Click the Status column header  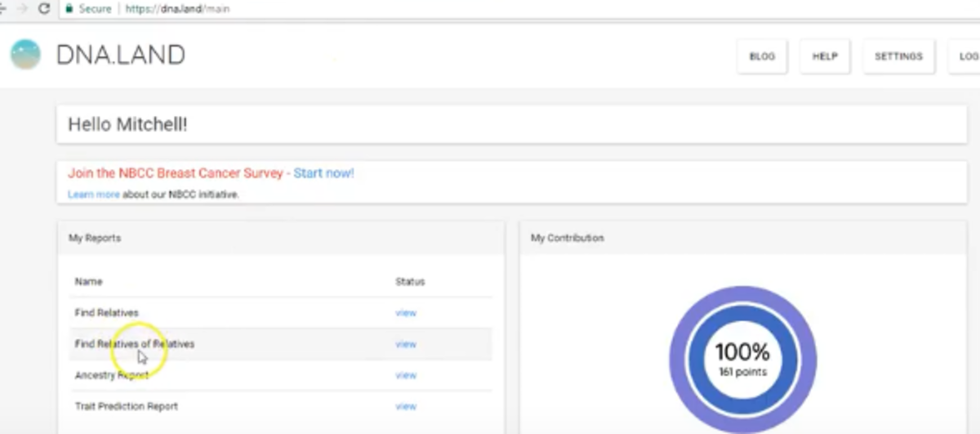point(410,282)
